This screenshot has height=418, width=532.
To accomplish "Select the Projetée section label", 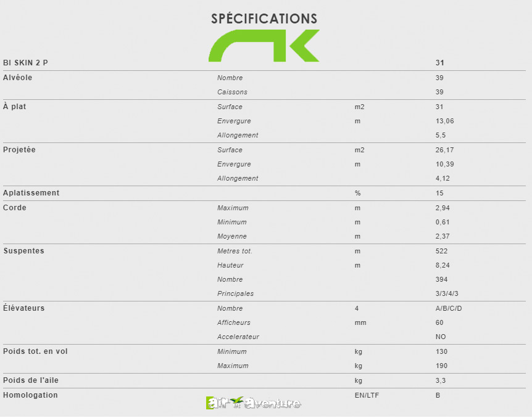I will click(x=19, y=149).
